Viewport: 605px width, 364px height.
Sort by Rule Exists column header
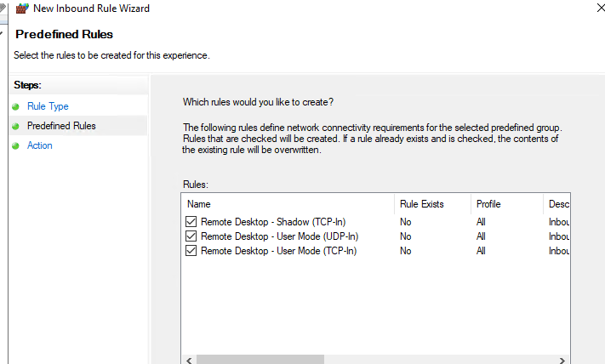pyautogui.click(x=432, y=204)
